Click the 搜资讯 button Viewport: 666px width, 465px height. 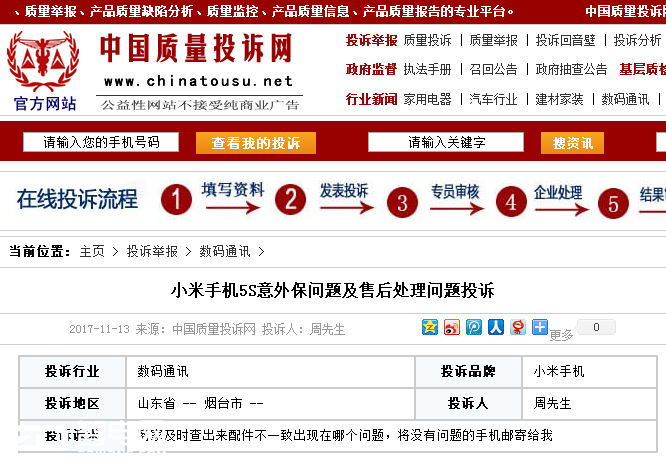(x=572, y=143)
